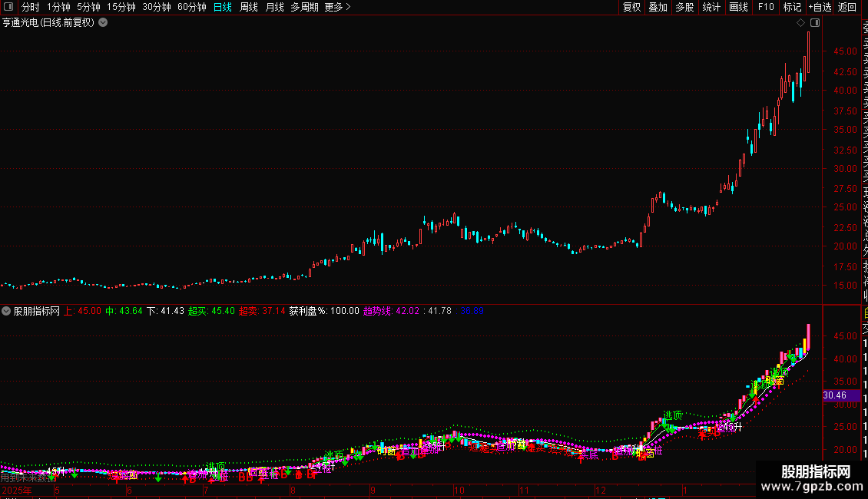Viewport: 868px width, 499px height.
Task: Expand the 股朋指标网 indicator dropdown
Action: (6, 311)
